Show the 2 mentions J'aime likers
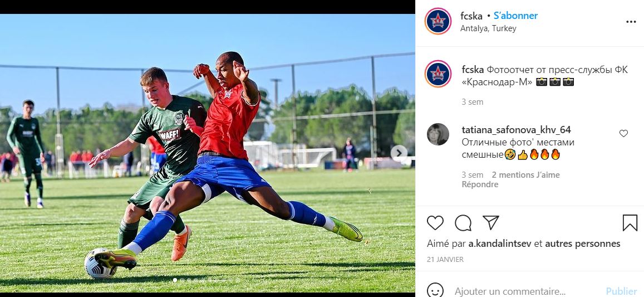 [525, 175]
